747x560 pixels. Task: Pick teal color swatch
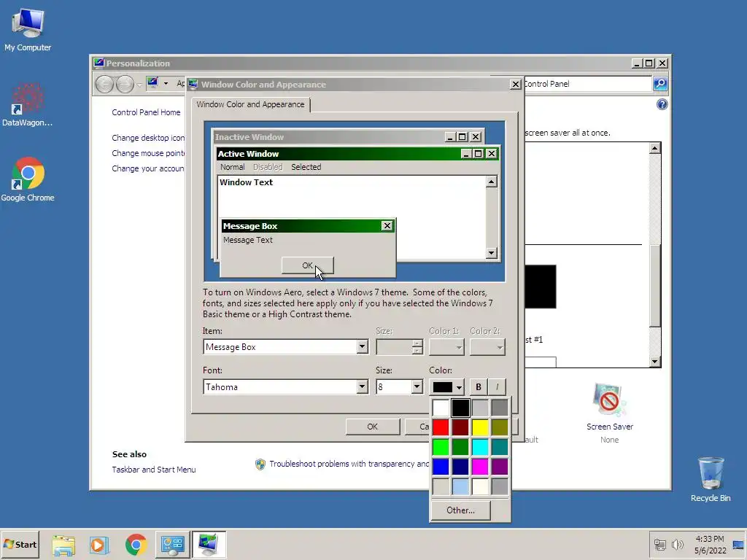pos(500,447)
